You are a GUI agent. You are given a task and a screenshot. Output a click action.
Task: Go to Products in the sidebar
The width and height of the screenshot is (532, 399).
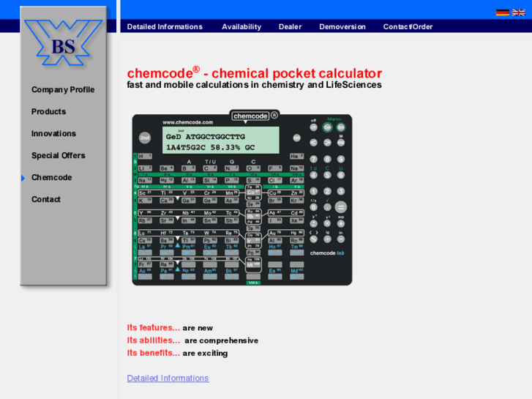(x=49, y=111)
